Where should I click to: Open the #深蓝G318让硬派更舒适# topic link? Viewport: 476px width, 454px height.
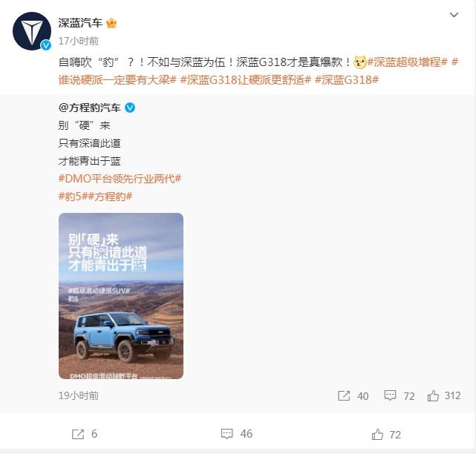[x=246, y=80]
